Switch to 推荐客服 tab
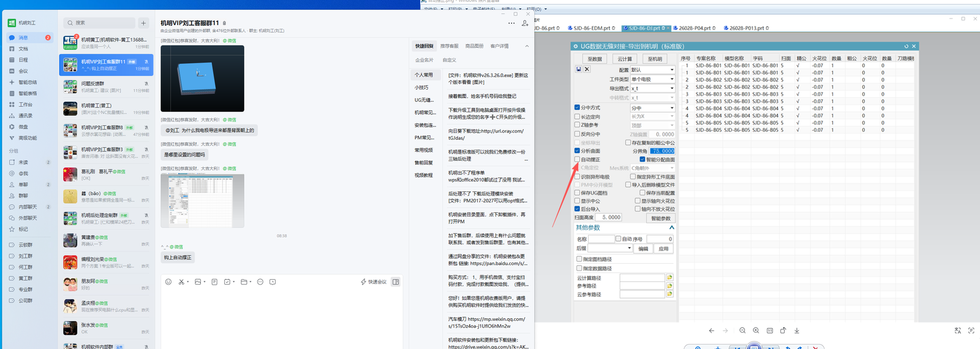This screenshot has width=980, height=349. 449,46
